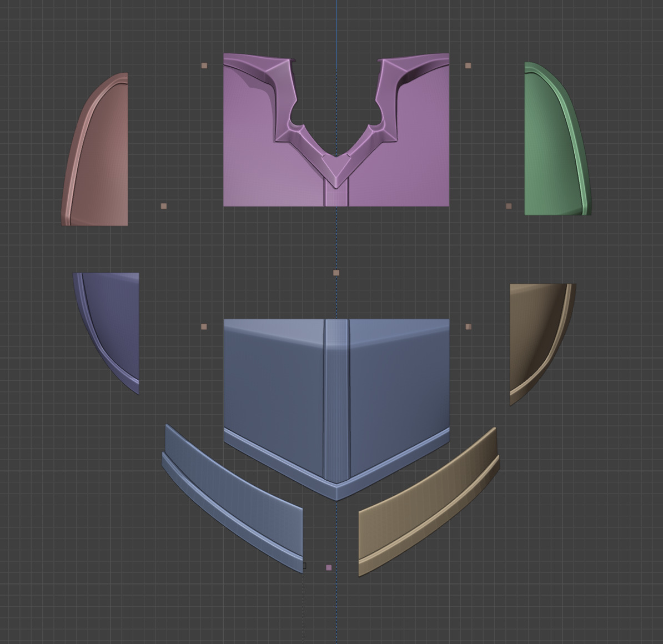Click the black outlined square at blue strip's tip
The width and height of the screenshot is (663, 644).
pos(304,566)
